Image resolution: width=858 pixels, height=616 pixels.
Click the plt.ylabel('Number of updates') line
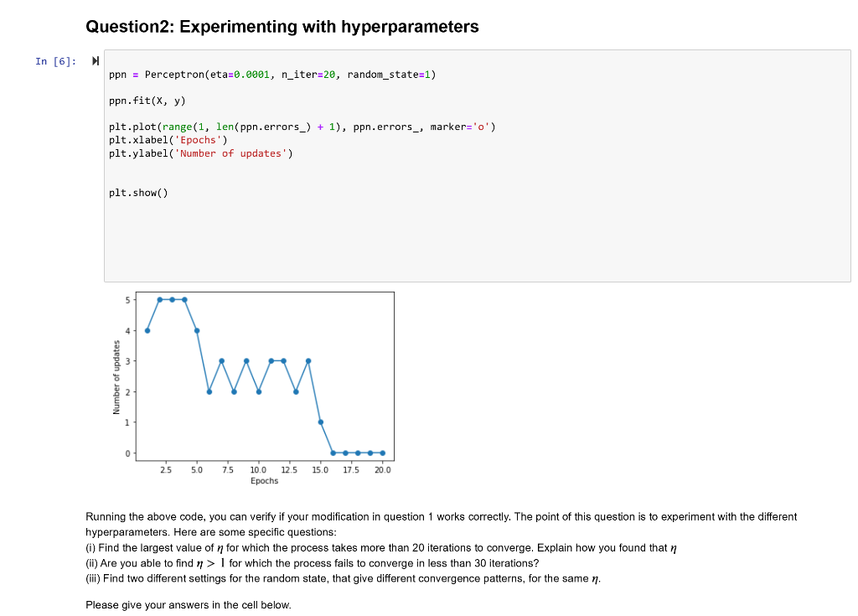tap(201, 153)
